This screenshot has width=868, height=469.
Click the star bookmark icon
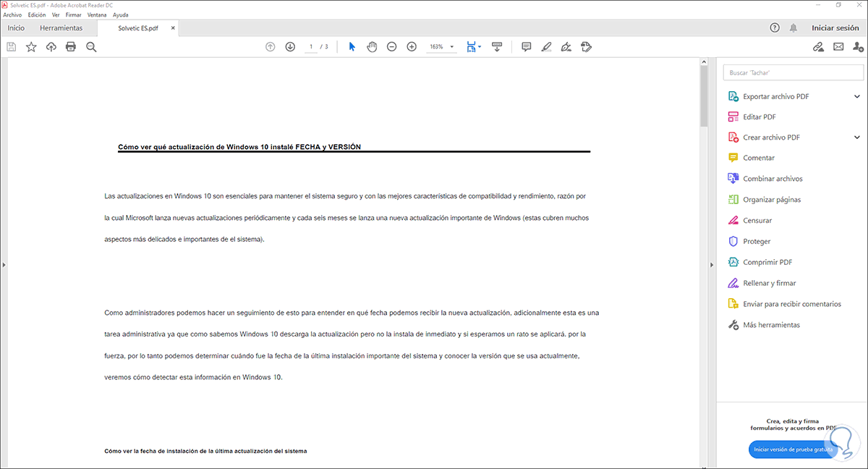(31, 47)
